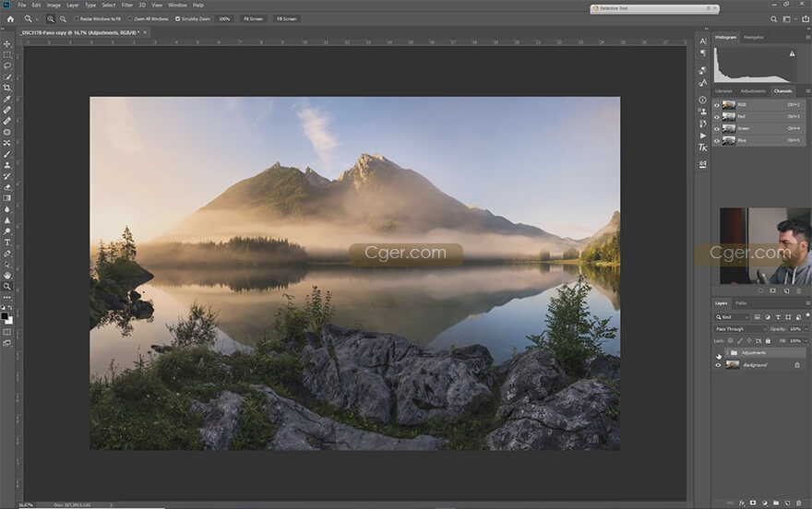Open the Image menu
Viewport: 812px width, 509px height.
pyautogui.click(x=54, y=6)
